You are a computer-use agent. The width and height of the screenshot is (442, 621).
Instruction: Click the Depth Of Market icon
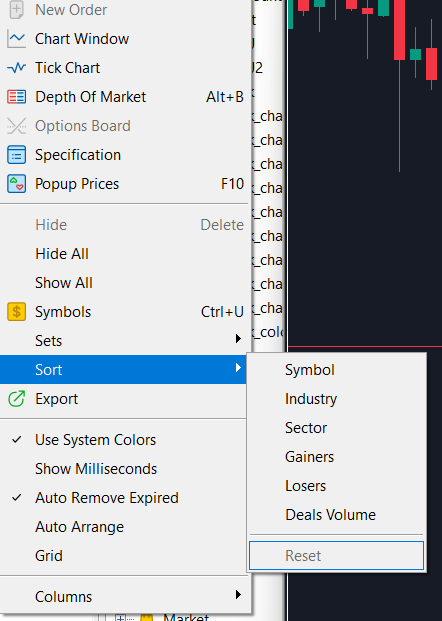click(16, 97)
